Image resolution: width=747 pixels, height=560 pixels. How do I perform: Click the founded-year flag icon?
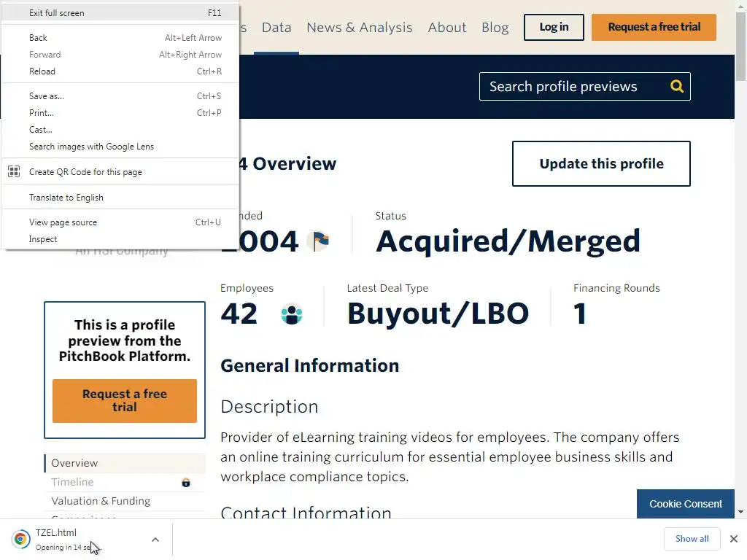click(x=318, y=241)
